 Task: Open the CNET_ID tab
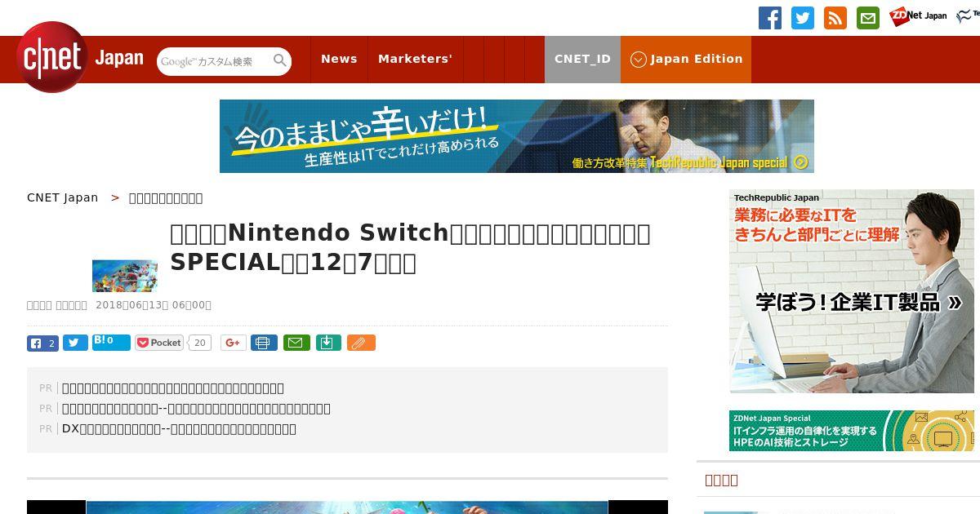click(582, 59)
